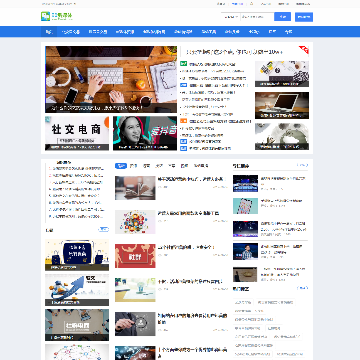Open the 社交电商 banner image
Screen dimensions: 360x360
pos(77,133)
